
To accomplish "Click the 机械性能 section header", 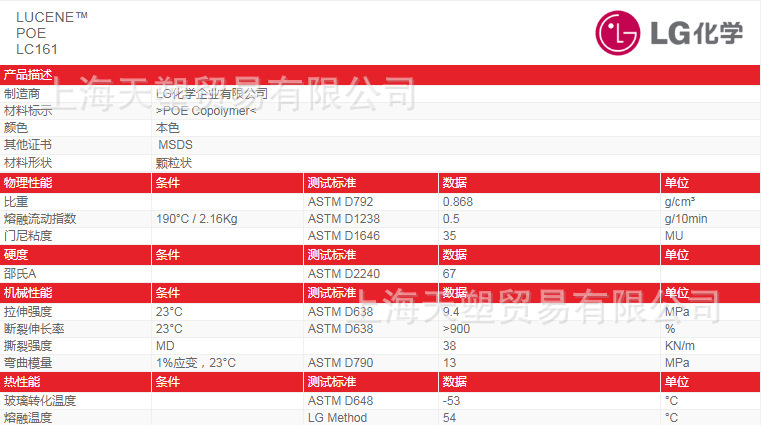I will [28, 293].
